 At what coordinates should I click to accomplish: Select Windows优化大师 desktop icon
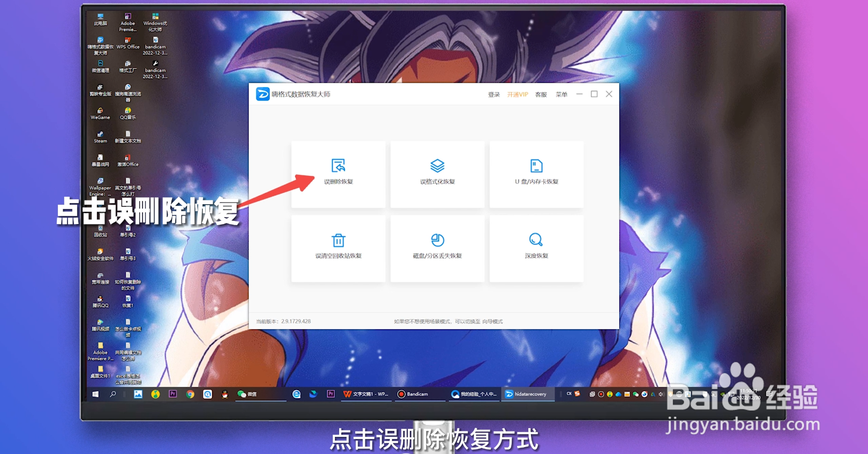(x=155, y=23)
